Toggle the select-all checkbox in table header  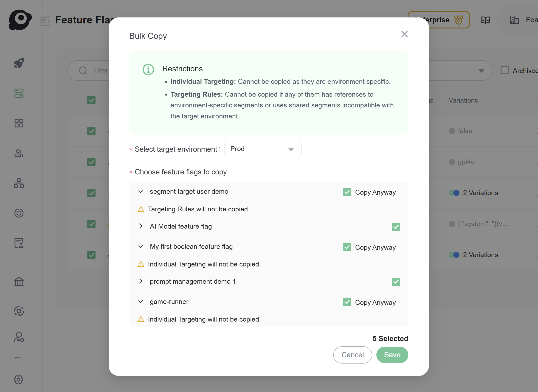91,100
